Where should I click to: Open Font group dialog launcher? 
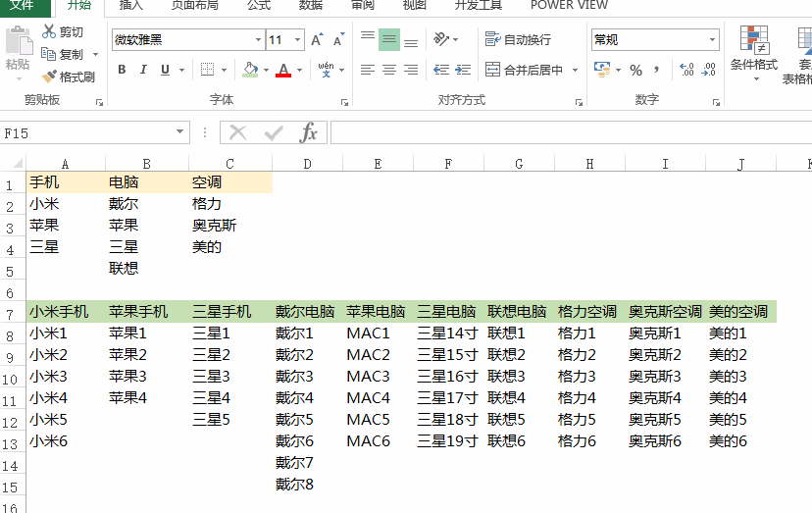344,103
